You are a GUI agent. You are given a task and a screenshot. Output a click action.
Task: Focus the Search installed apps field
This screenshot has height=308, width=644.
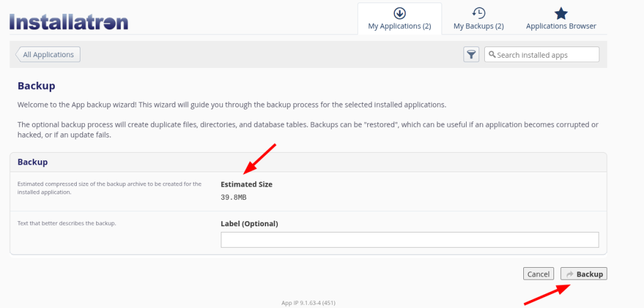[541, 55]
